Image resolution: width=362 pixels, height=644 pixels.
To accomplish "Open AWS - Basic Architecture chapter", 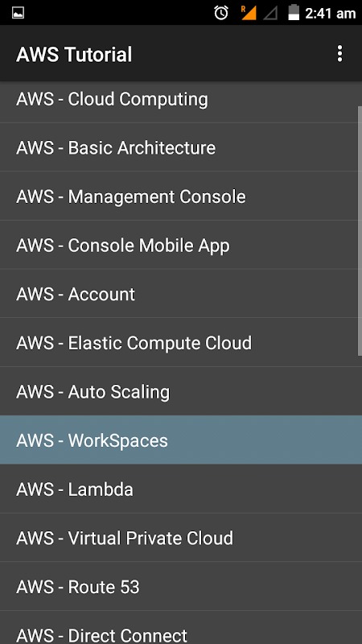I will (181, 147).
